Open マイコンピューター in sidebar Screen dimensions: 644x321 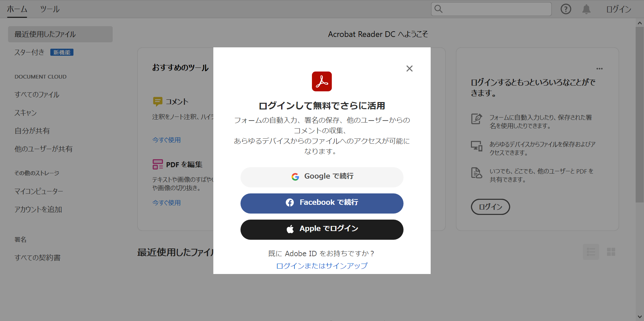pos(39,191)
